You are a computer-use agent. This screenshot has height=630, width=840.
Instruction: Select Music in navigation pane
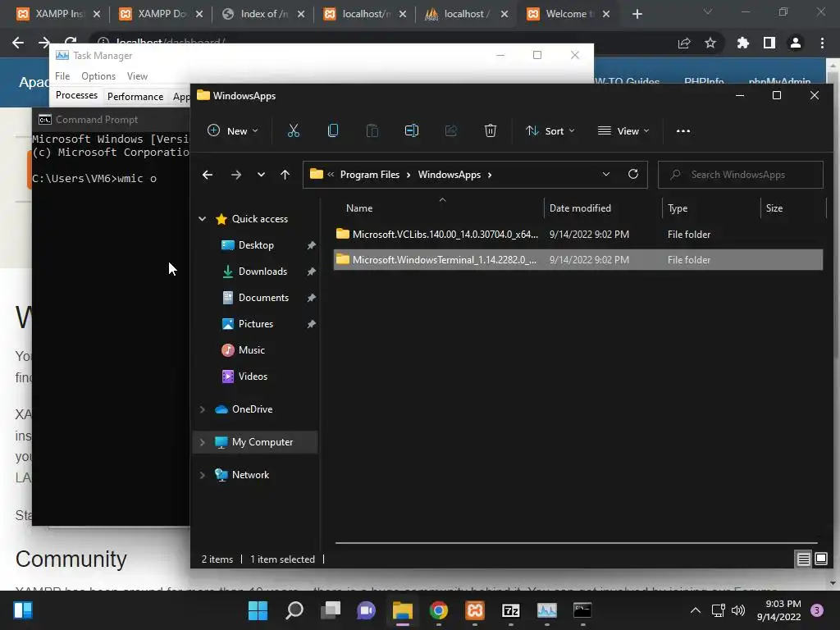click(251, 349)
